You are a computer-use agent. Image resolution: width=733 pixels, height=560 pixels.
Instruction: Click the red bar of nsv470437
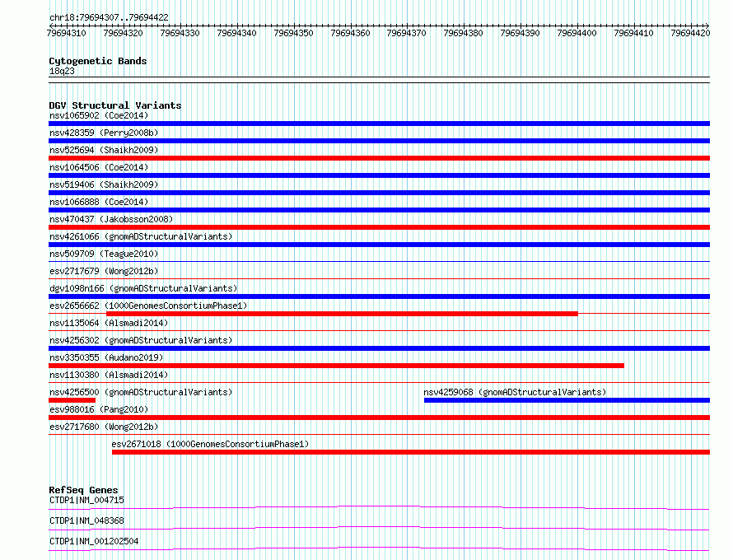(379, 227)
